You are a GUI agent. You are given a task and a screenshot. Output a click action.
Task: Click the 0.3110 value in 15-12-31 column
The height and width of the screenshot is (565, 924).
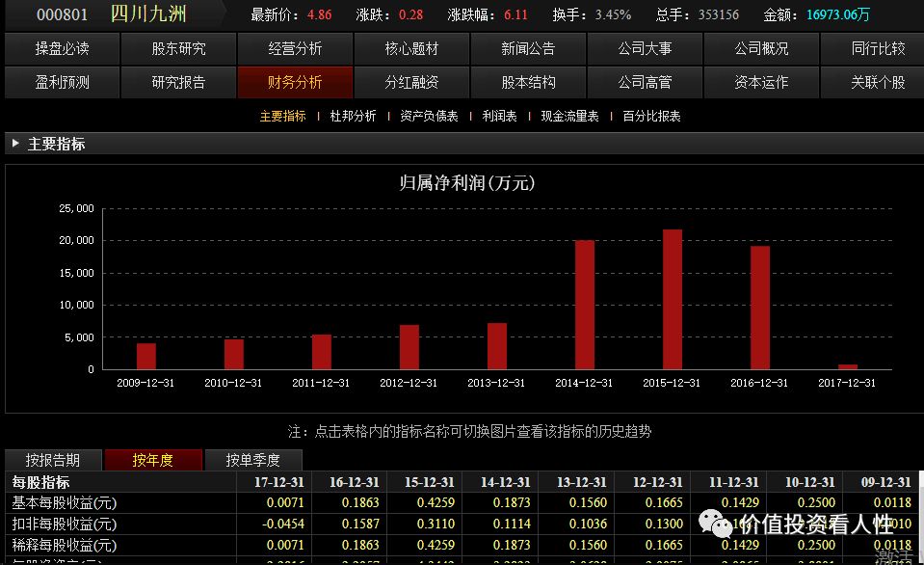(x=436, y=524)
